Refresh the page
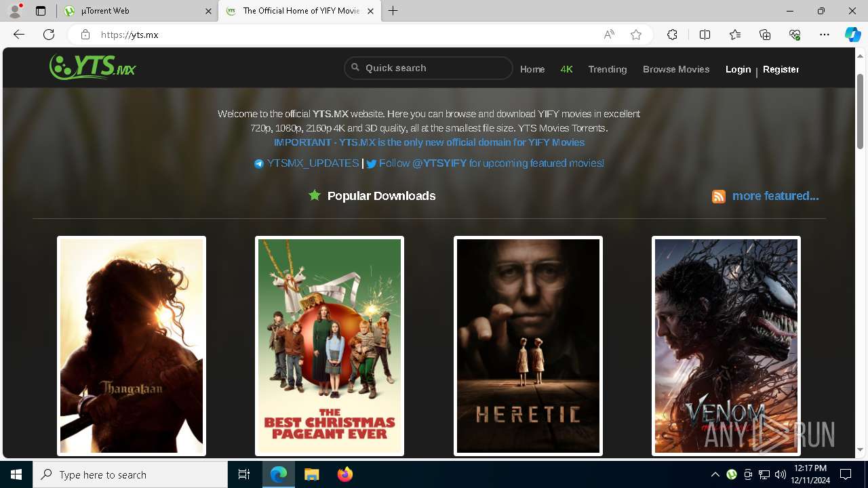This screenshot has width=868, height=488. click(x=49, y=35)
